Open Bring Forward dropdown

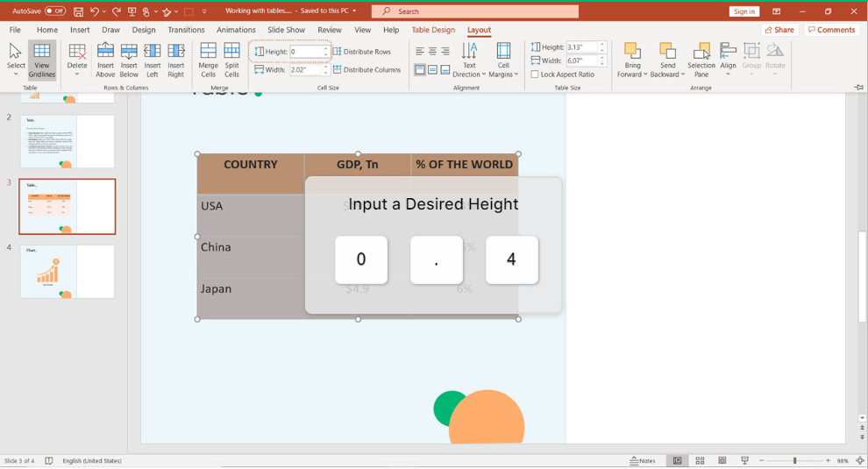[632, 60]
